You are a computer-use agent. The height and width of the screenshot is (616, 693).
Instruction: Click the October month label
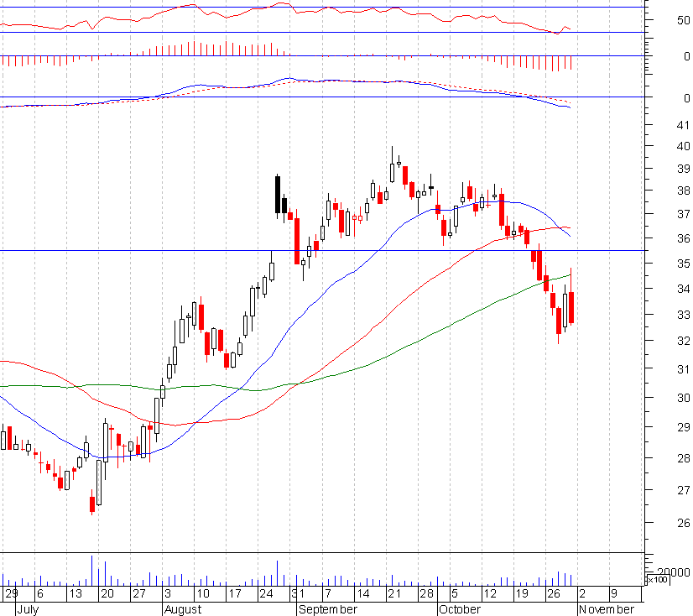click(x=460, y=609)
